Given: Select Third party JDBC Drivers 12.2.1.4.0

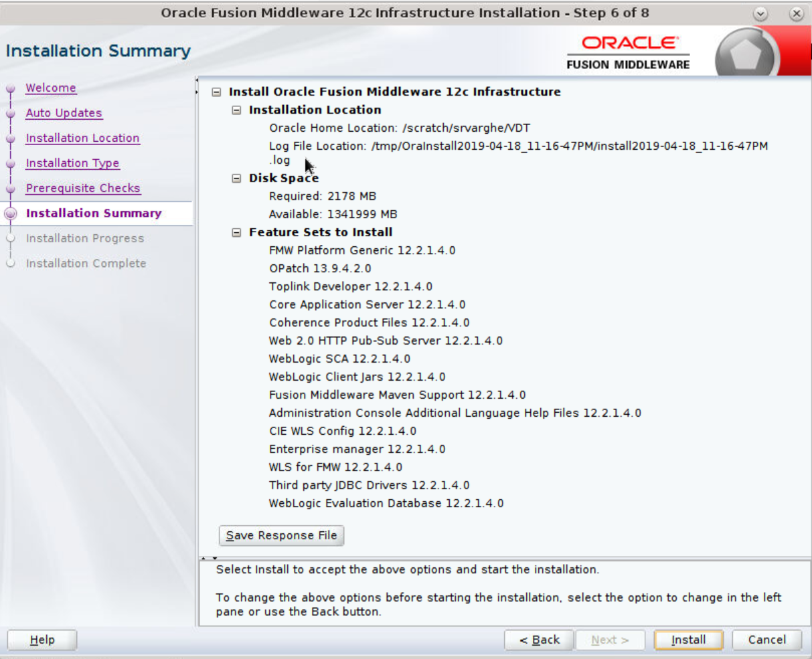Looking at the screenshot, I should point(370,486).
